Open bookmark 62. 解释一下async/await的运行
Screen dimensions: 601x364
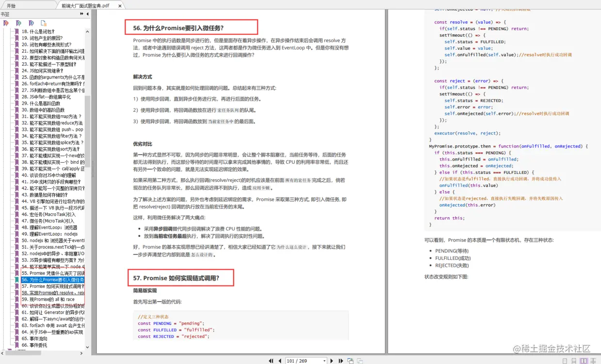53,319
